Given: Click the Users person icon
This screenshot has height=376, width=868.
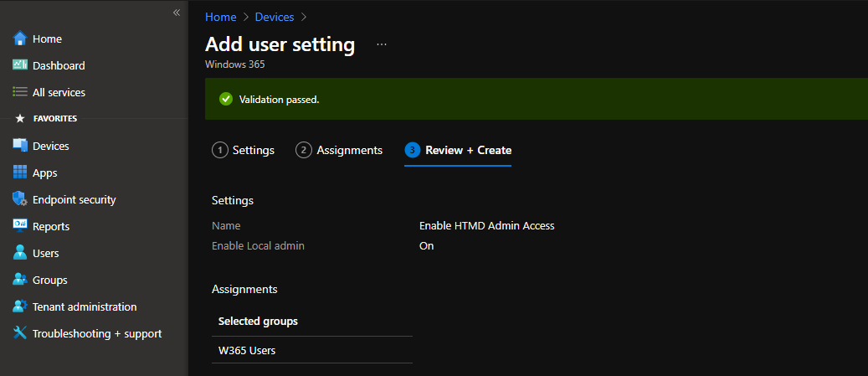Looking at the screenshot, I should (x=20, y=253).
